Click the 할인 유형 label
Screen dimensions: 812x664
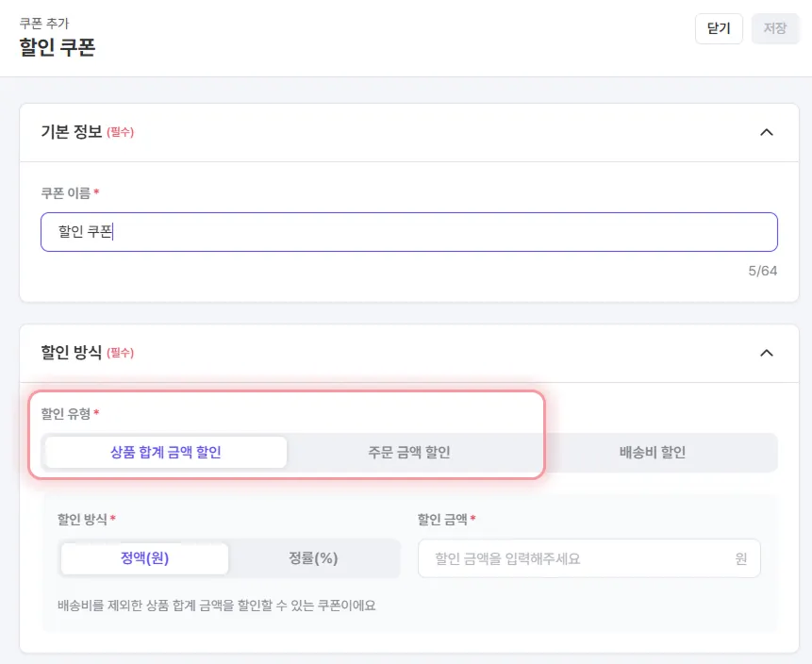(x=66, y=413)
